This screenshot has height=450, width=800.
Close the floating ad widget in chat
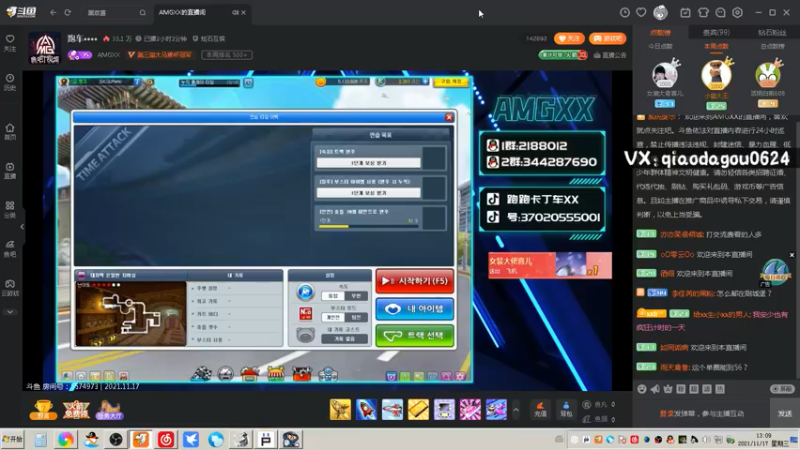791,255
